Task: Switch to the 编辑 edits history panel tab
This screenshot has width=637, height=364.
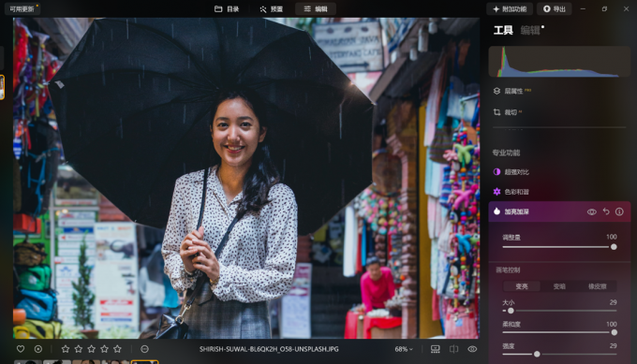Action: [530, 31]
